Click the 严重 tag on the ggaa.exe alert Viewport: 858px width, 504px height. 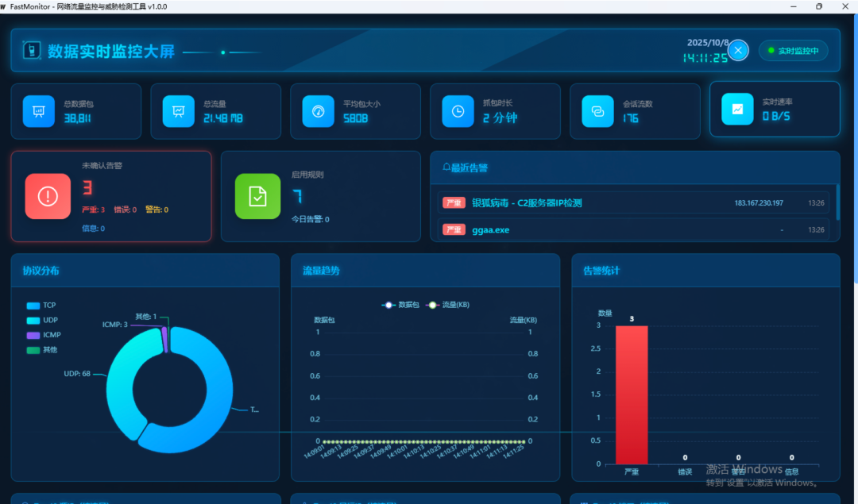(x=454, y=229)
